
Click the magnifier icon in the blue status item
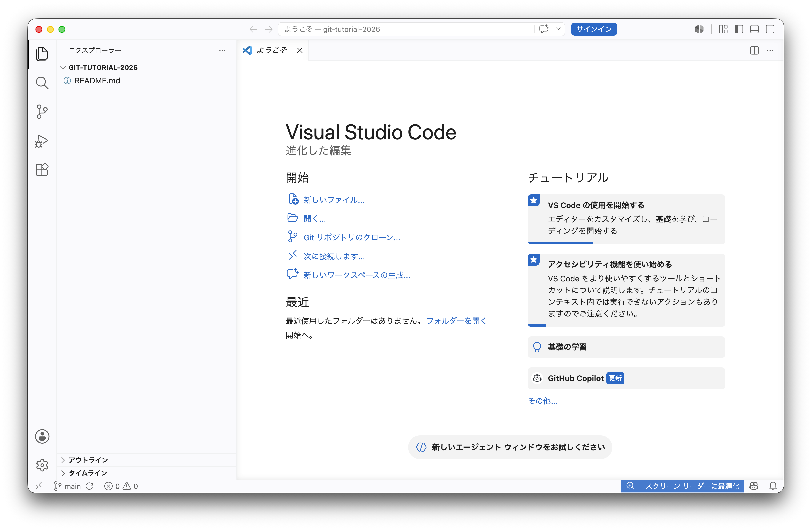[630, 486]
